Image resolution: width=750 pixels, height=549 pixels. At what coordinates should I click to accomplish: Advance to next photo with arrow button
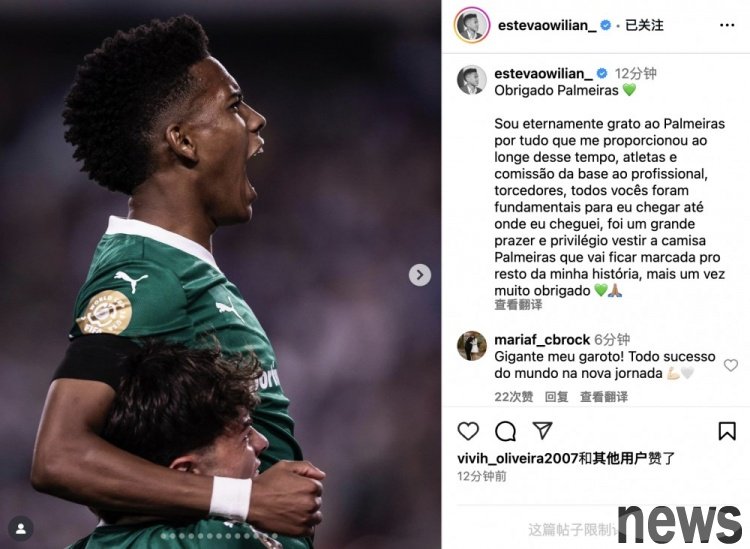[420, 275]
